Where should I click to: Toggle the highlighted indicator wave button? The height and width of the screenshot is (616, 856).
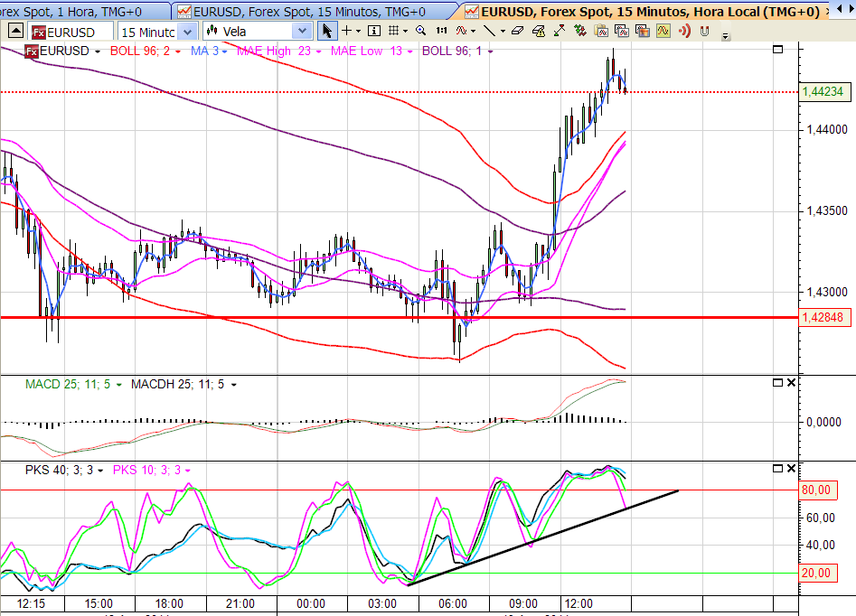tap(663, 31)
